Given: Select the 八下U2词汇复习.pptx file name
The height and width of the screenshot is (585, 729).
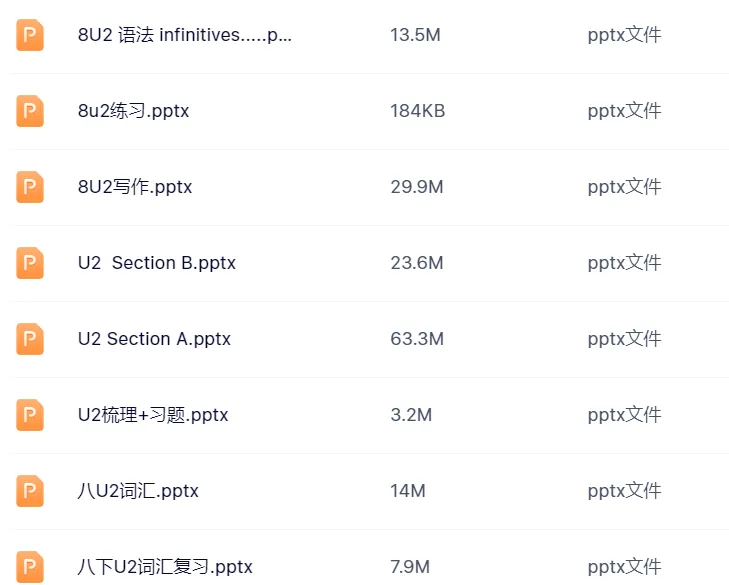Looking at the screenshot, I should pos(165,567).
